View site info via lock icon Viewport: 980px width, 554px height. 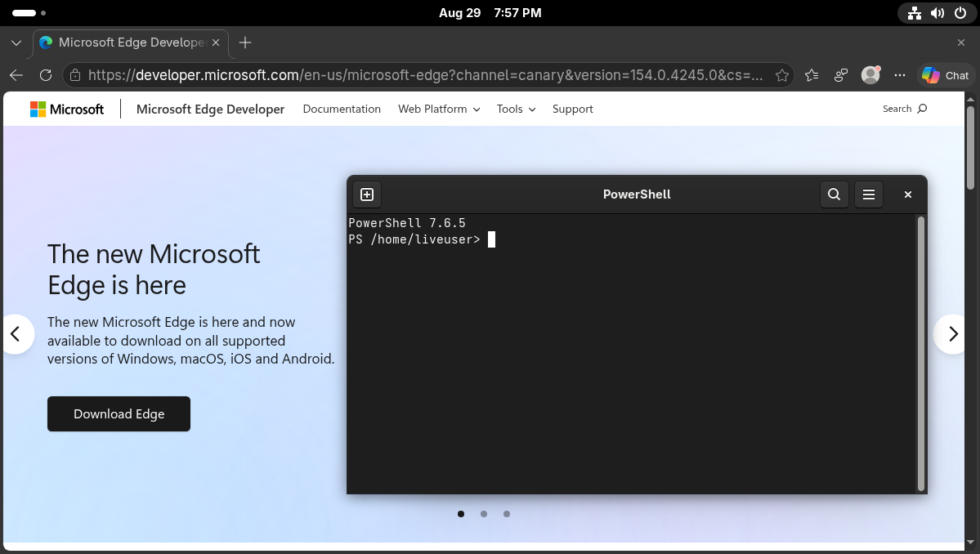75,75
